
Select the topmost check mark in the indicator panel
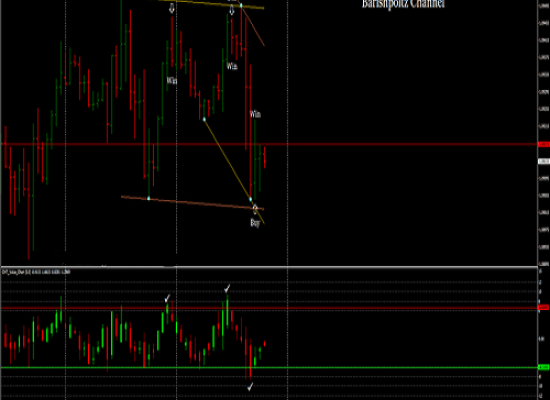[x=227, y=289]
